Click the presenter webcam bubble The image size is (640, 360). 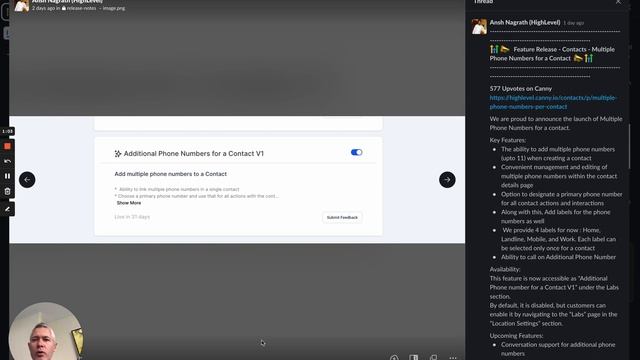[x=46, y=331]
